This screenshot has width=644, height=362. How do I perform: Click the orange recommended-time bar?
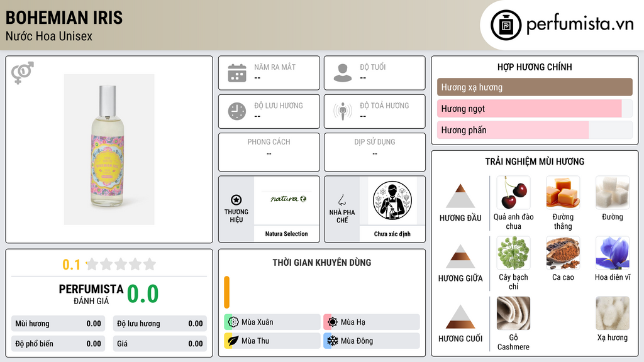point(226,292)
